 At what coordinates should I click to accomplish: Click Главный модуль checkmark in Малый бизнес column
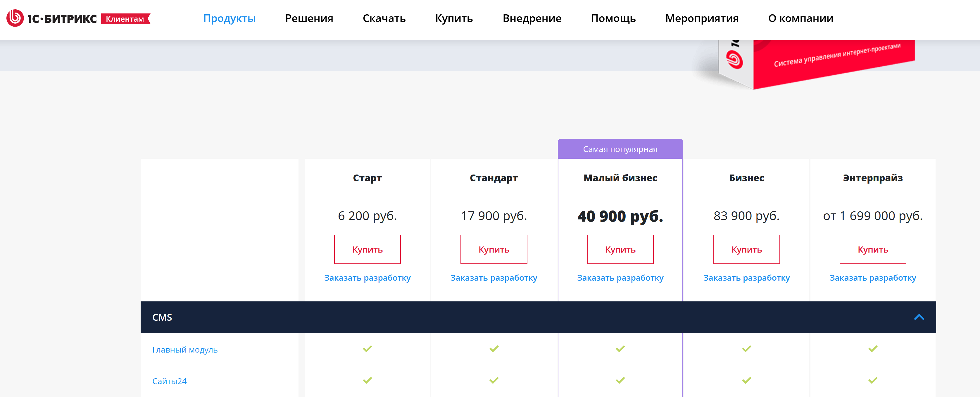coord(620,349)
